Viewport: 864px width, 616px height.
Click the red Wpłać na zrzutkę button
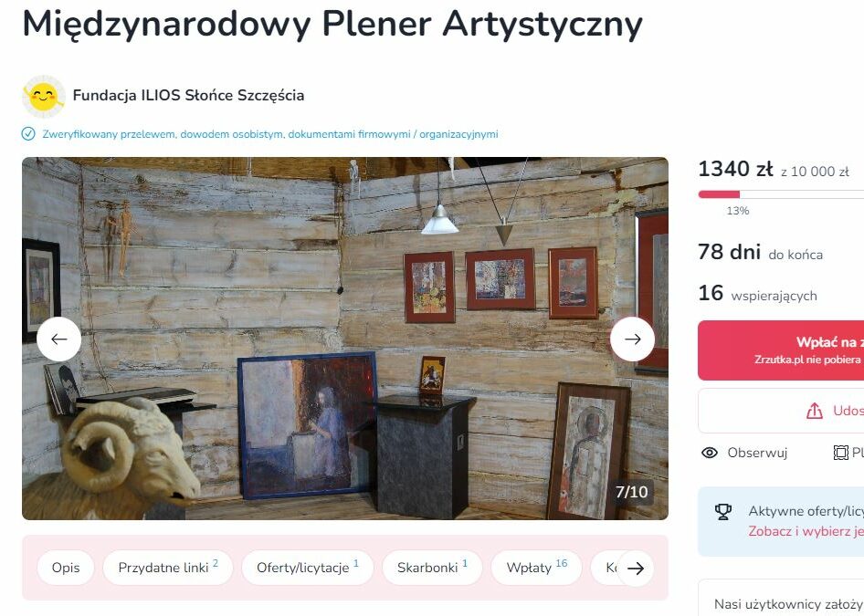tap(781, 350)
